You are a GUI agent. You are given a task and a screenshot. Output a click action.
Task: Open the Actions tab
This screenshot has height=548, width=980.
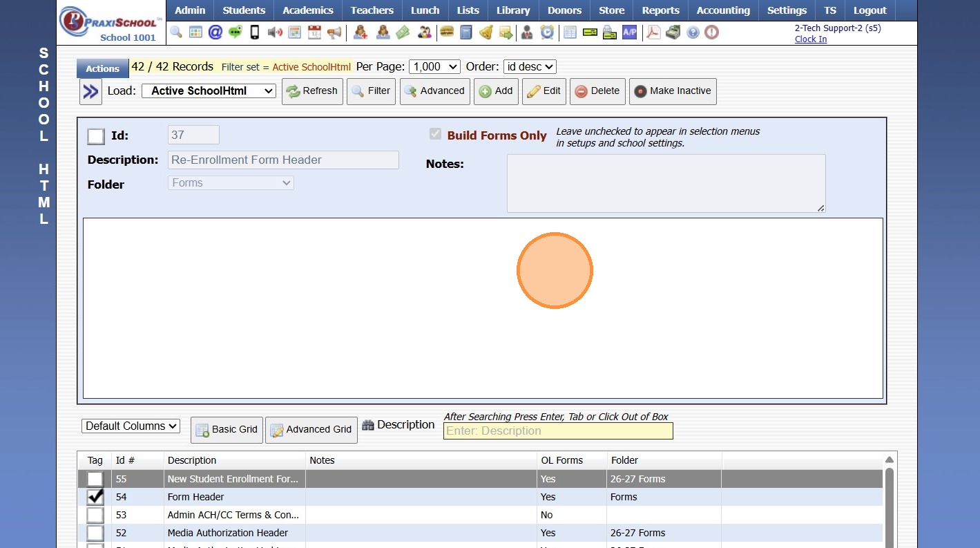click(103, 68)
